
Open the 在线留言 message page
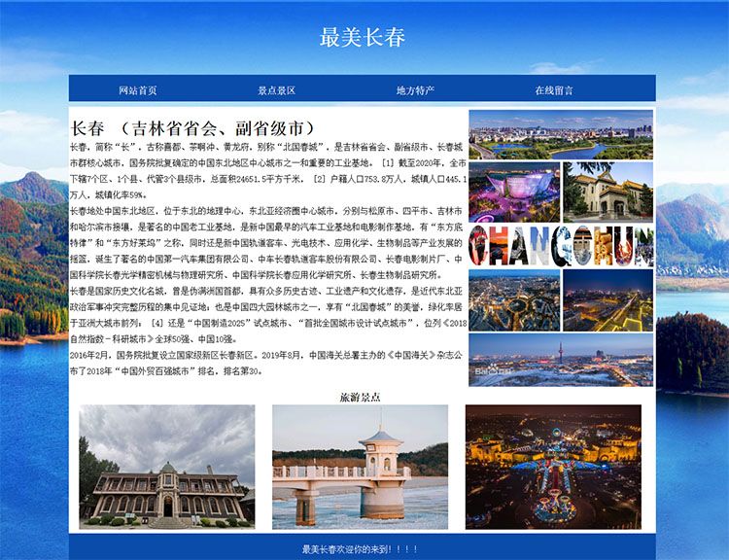pyautogui.click(x=554, y=90)
